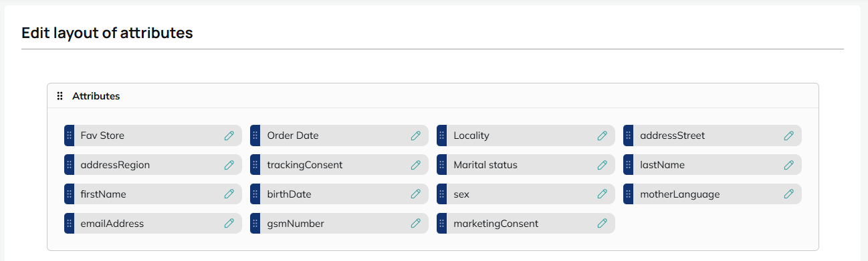Screen dimensions: 868x261
Task: Open the edit pencil for Marital status
Action: tap(603, 165)
